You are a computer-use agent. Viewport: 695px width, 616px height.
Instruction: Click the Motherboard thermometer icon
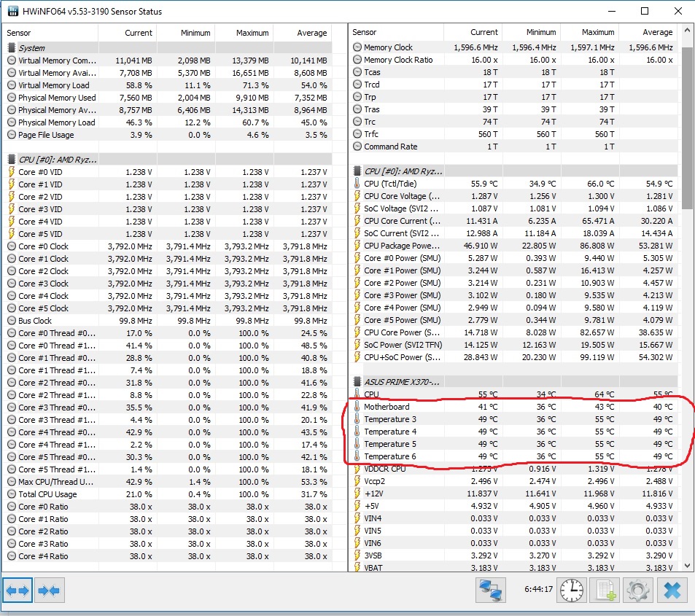(x=357, y=407)
